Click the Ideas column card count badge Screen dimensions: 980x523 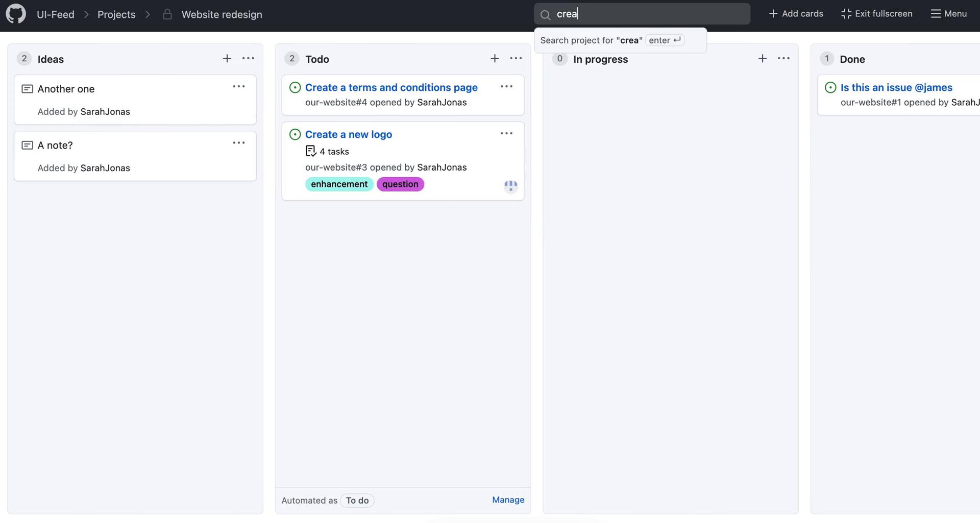pyautogui.click(x=24, y=59)
